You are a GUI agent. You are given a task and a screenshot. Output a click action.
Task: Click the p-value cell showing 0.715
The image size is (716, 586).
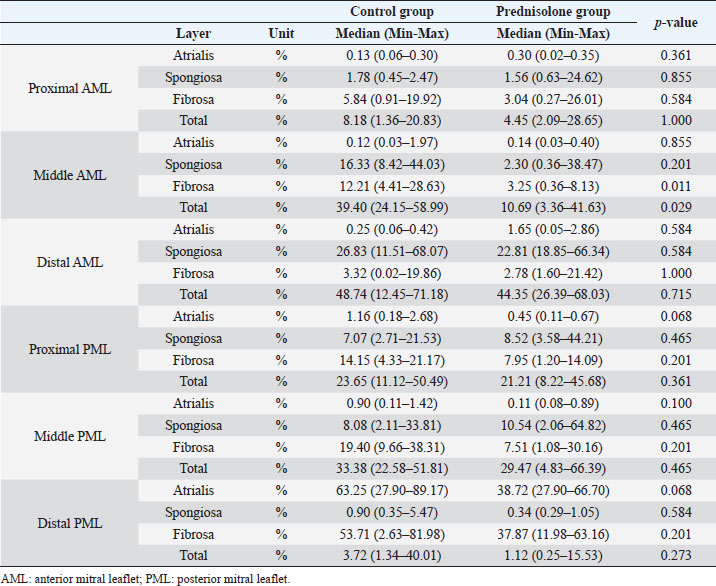(x=674, y=295)
